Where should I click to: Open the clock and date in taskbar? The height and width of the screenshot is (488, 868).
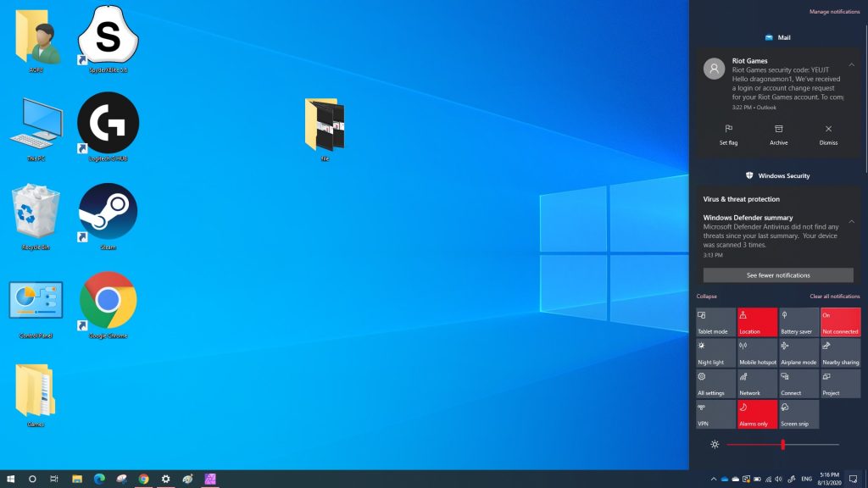click(829, 480)
